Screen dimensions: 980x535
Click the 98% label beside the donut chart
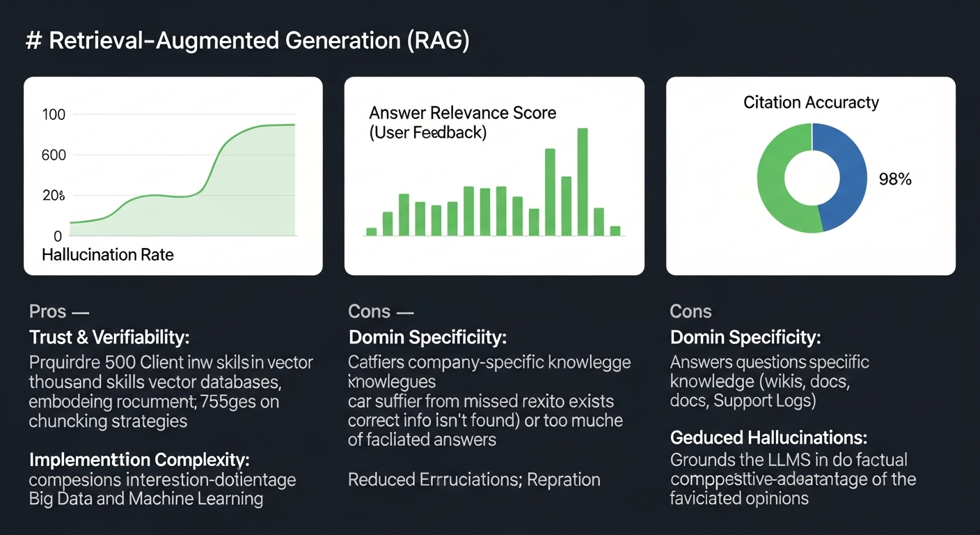tap(895, 179)
